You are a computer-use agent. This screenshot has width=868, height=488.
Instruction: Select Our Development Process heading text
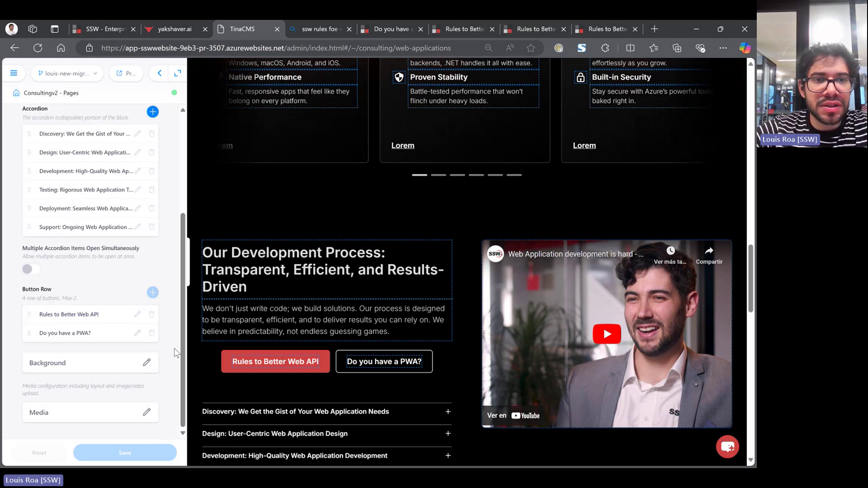[323, 269]
